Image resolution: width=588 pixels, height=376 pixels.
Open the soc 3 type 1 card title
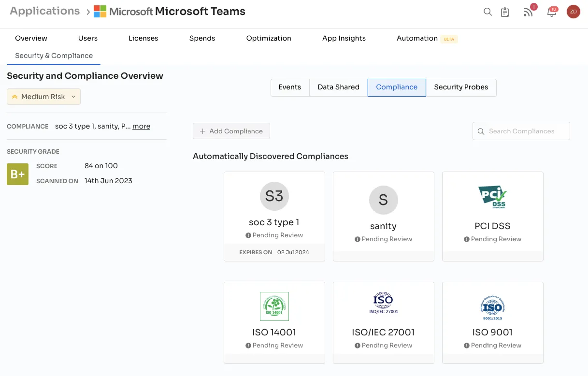point(274,222)
